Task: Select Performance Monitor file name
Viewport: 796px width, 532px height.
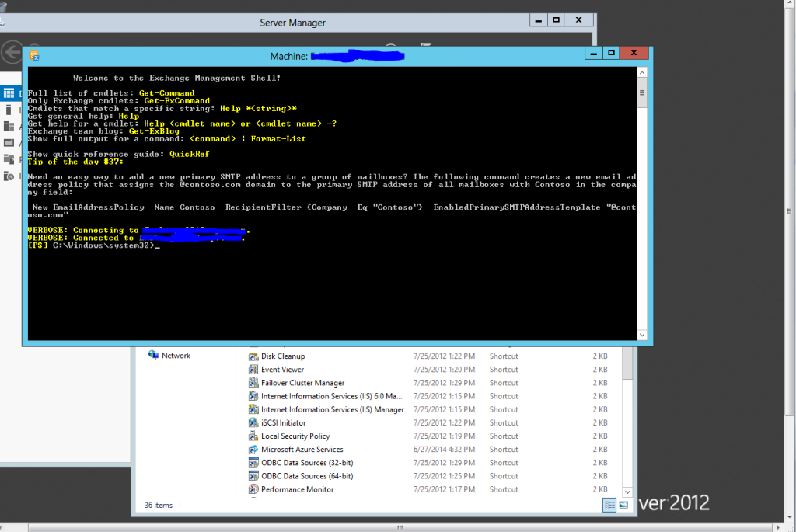Action: coord(298,489)
